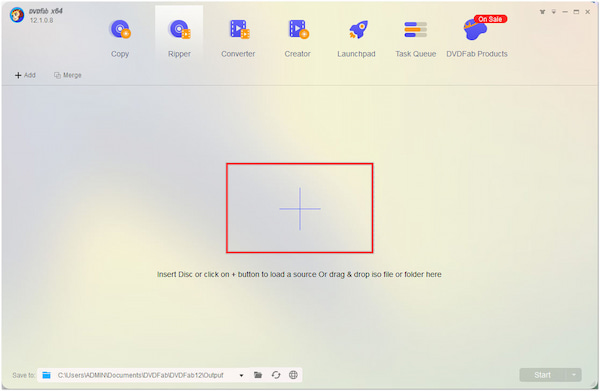Open the Launchpad

click(x=356, y=38)
